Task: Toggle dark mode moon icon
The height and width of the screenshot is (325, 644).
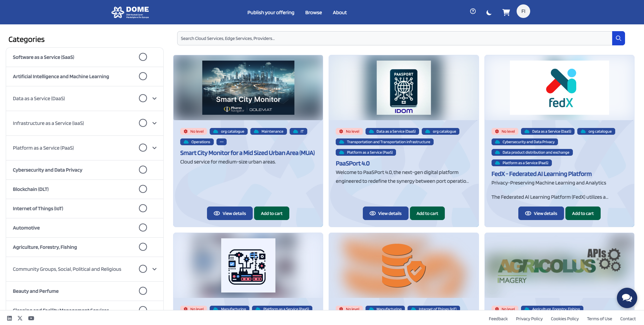Action: [x=489, y=13]
